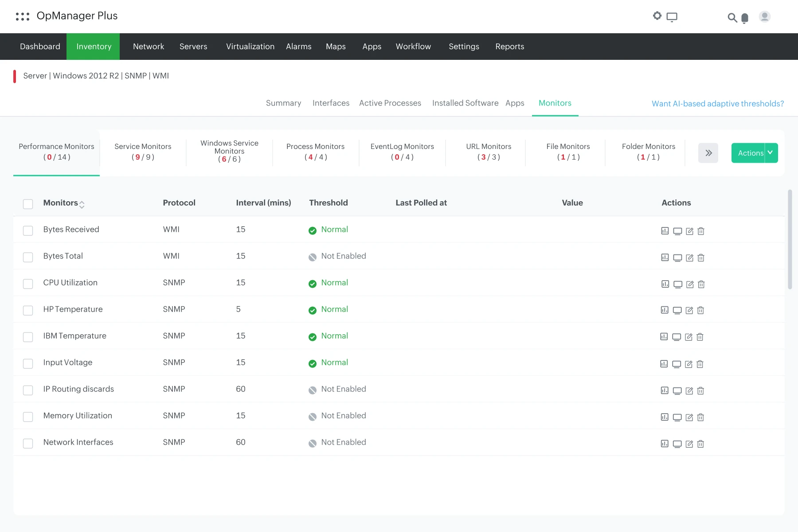798x532 pixels.
Task: Open the user profile avatar
Action: tap(764, 17)
